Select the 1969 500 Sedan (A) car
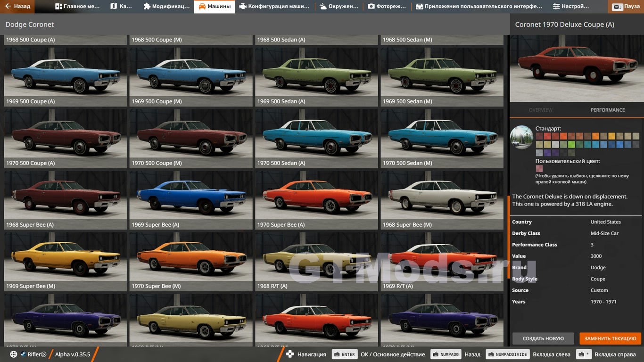 pyautogui.click(x=316, y=77)
